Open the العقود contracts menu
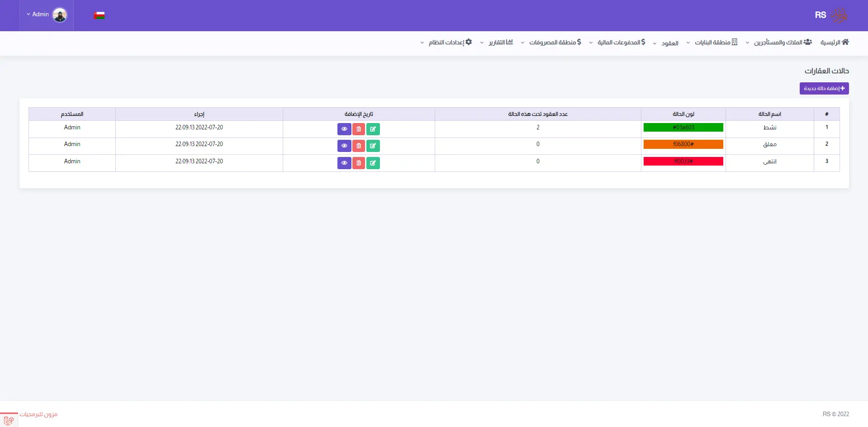Screen dimensions: 868x427 (666, 43)
